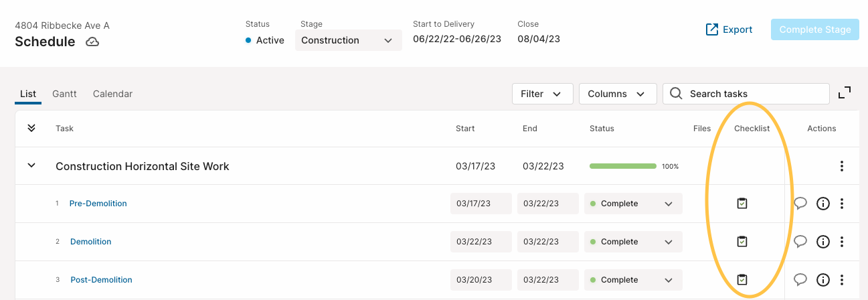Click the group end date 03/22/23

pyautogui.click(x=543, y=166)
